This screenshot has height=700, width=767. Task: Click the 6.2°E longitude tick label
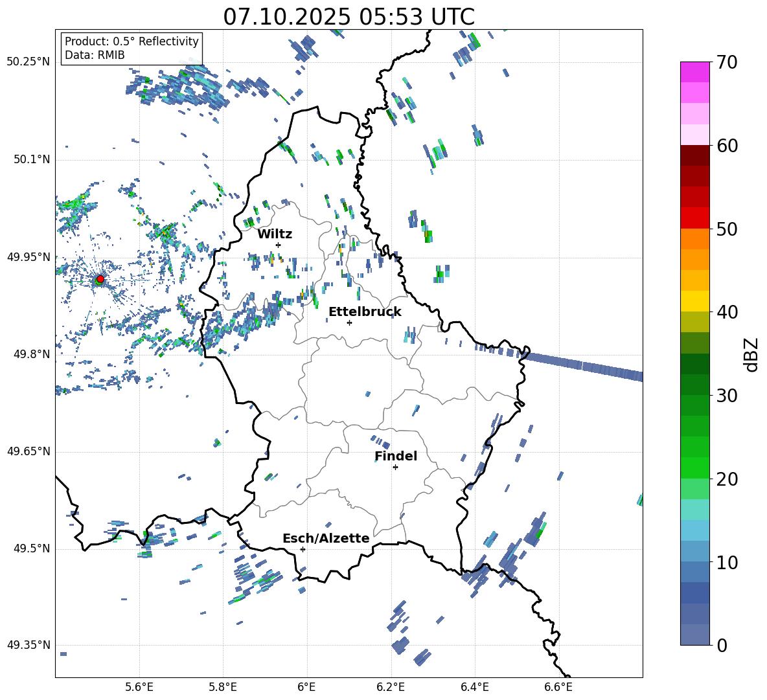(x=391, y=686)
